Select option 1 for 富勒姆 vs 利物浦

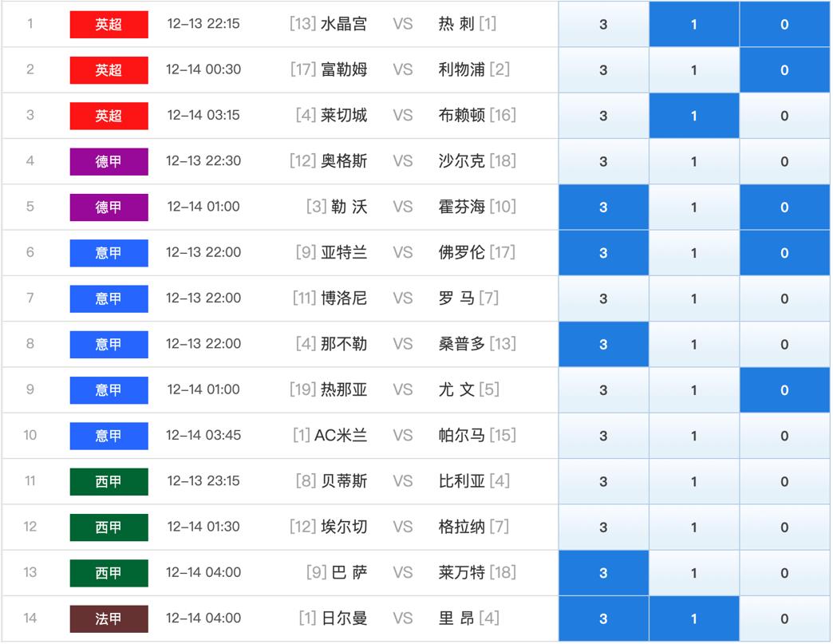pyautogui.click(x=694, y=70)
